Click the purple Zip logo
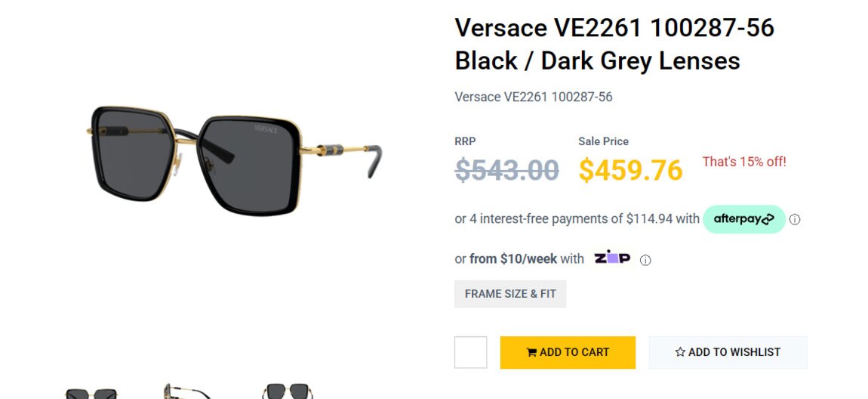 [x=611, y=258]
